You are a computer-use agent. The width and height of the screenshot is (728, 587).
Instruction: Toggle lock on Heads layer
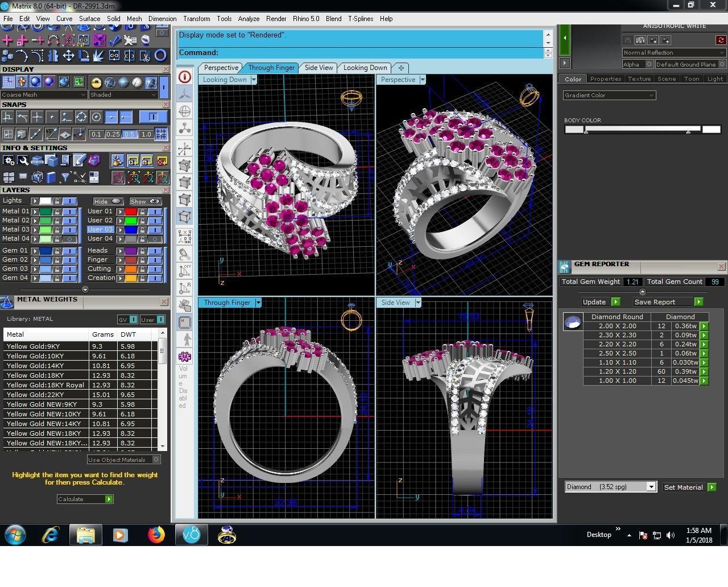click(x=143, y=251)
